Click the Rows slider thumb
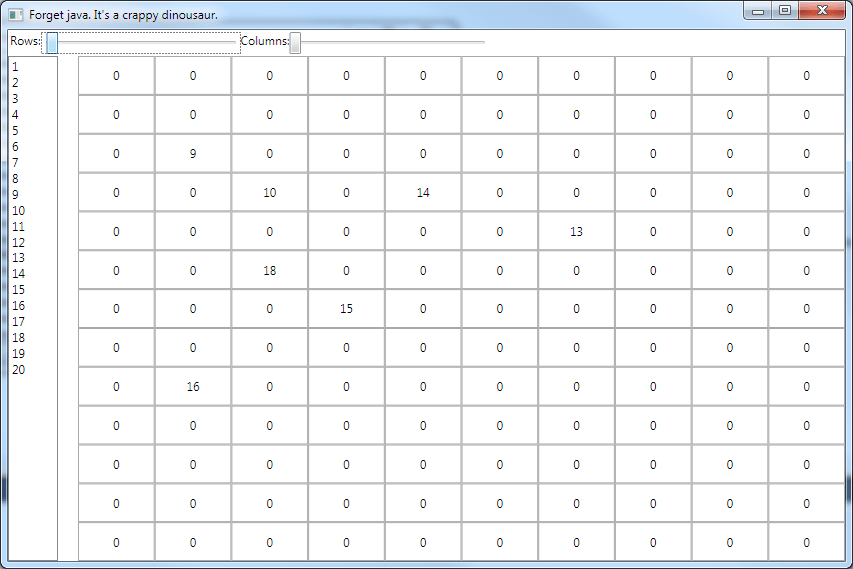The width and height of the screenshot is (853, 569). (x=52, y=42)
